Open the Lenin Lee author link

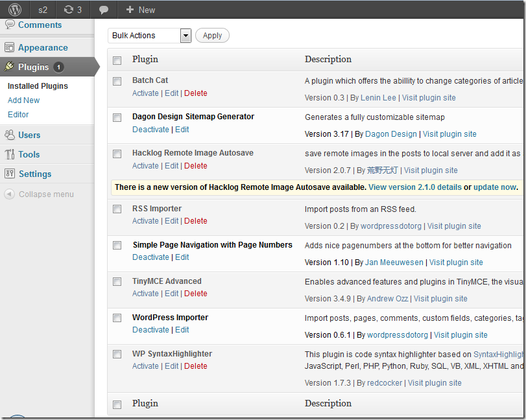(378, 97)
